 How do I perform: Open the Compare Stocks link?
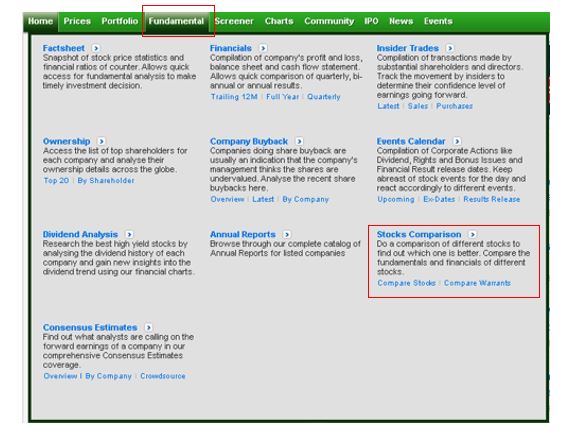(x=406, y=283)
